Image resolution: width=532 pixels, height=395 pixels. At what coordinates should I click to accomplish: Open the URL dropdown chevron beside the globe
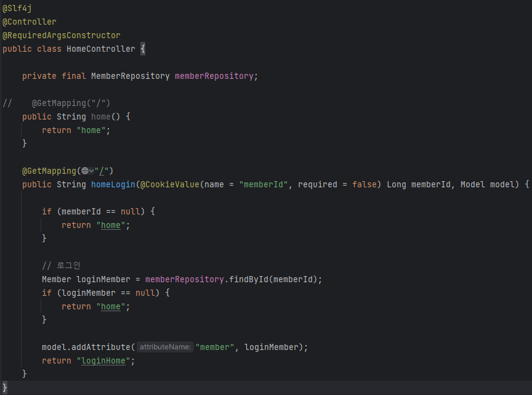92,171
